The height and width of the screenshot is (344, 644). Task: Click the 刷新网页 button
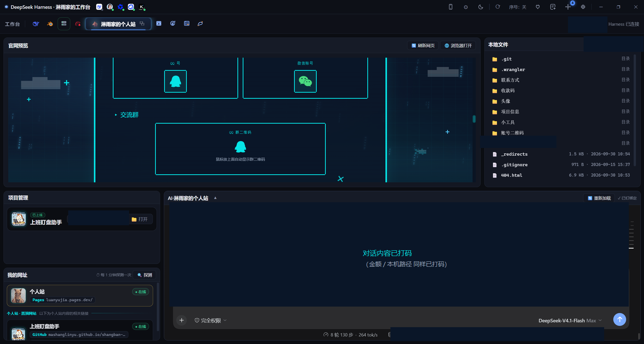(x=423, y=46)
